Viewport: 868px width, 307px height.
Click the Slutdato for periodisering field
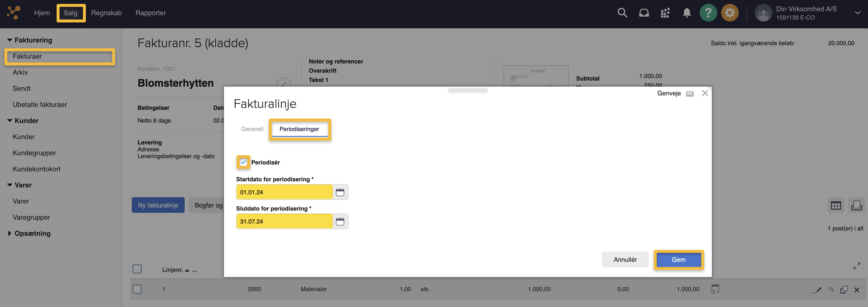[x=284, y=221]
